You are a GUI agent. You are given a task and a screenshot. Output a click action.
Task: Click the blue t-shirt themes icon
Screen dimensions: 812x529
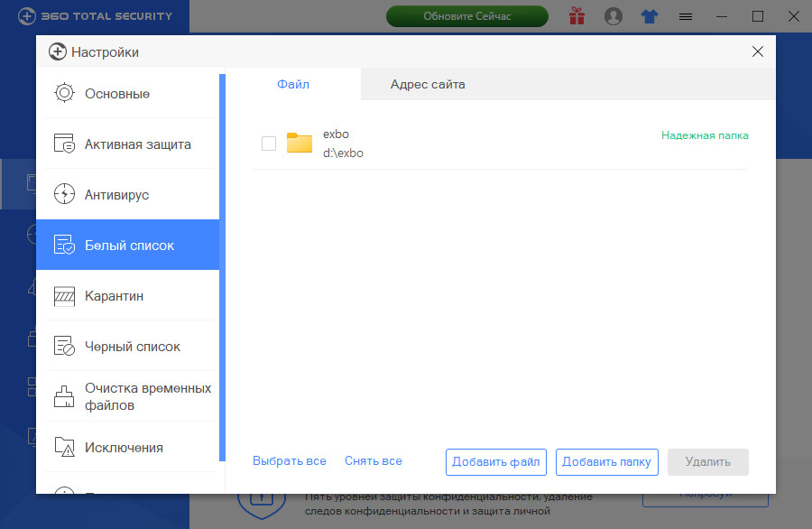pos(650,16)
